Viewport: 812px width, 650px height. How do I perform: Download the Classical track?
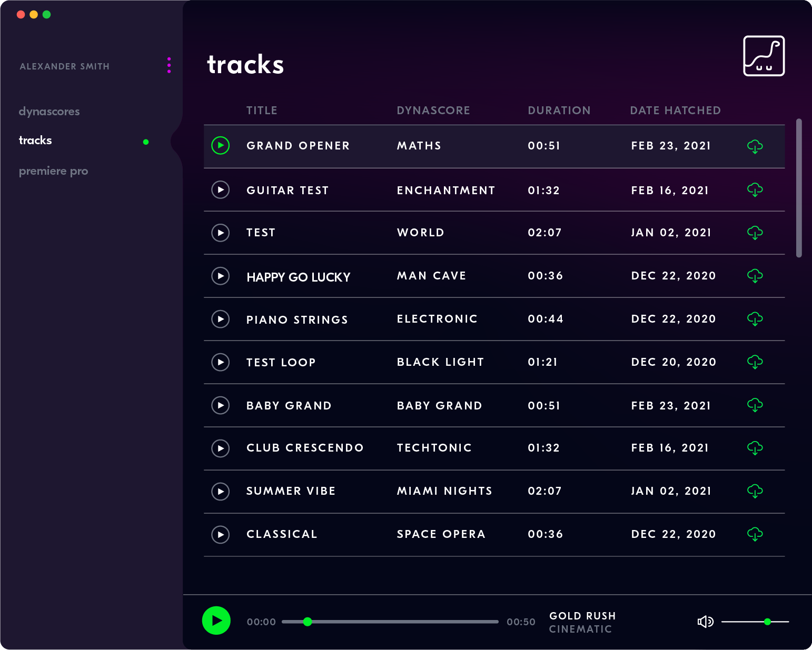[755, 534]
